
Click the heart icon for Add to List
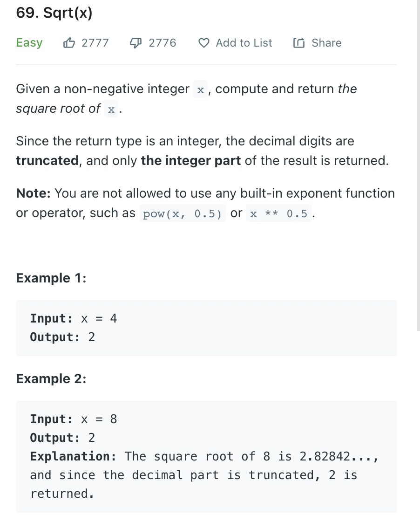click(x=204, y=43)
